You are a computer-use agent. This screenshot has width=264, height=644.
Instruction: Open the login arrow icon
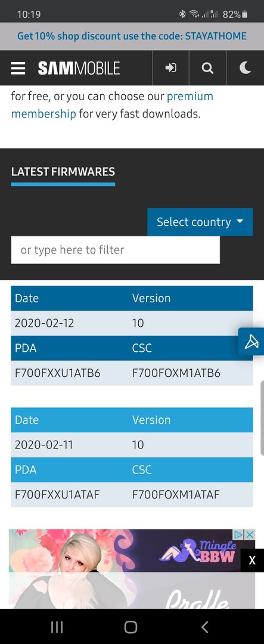click(171, 68)
